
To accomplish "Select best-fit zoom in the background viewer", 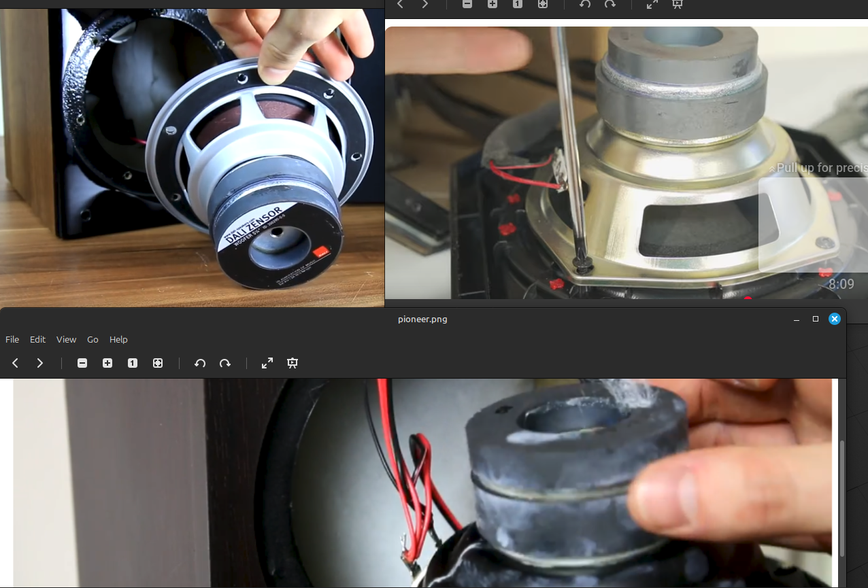I will [x=543, y=4].
